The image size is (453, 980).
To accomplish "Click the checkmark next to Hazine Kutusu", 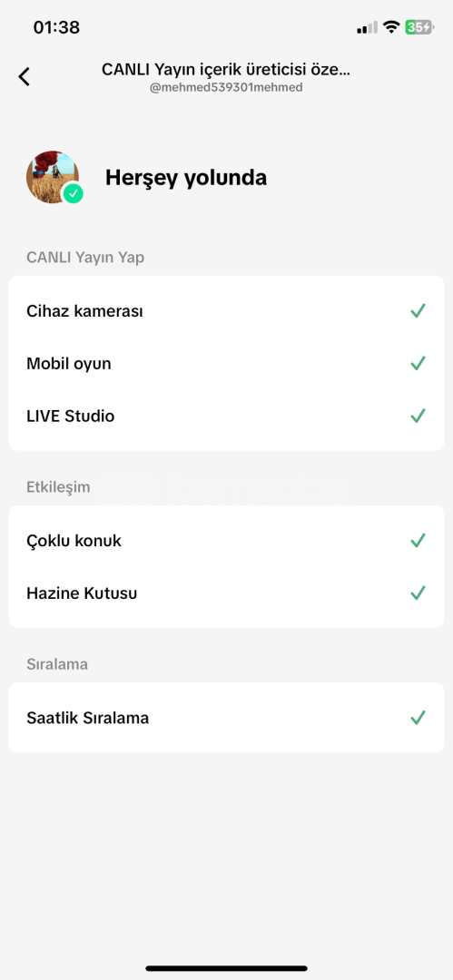I will tap(418, 593).
